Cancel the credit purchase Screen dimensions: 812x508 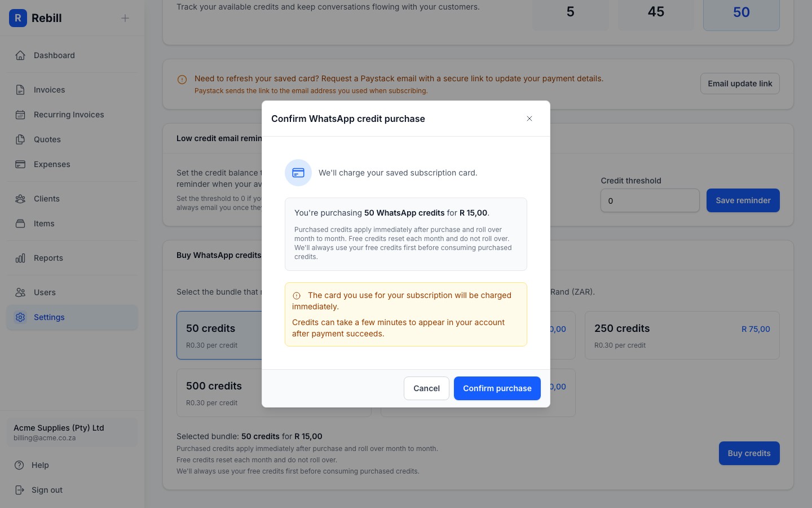(x=426, y=388)
